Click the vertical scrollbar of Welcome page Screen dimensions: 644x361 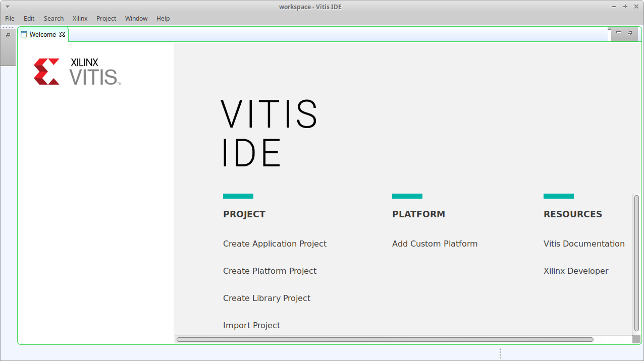[636, 262]
